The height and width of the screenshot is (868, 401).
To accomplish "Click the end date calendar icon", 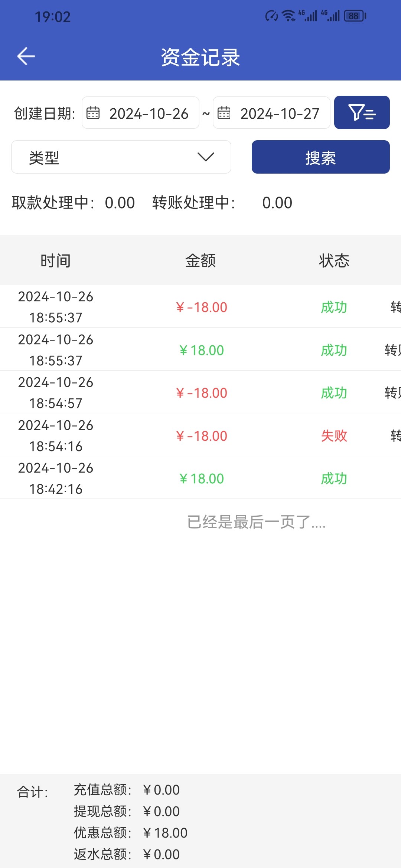I will 224,113.
